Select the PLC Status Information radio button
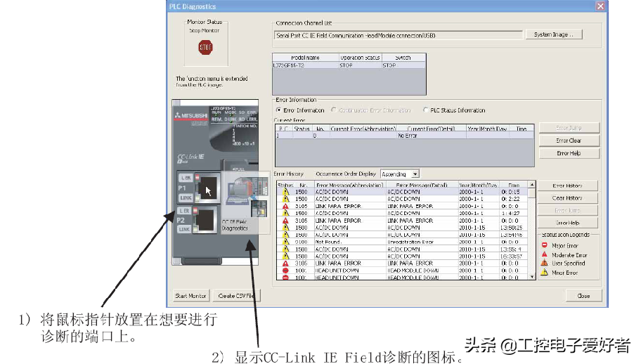Viewport: 641px width, 364px height. coord(425,110)
